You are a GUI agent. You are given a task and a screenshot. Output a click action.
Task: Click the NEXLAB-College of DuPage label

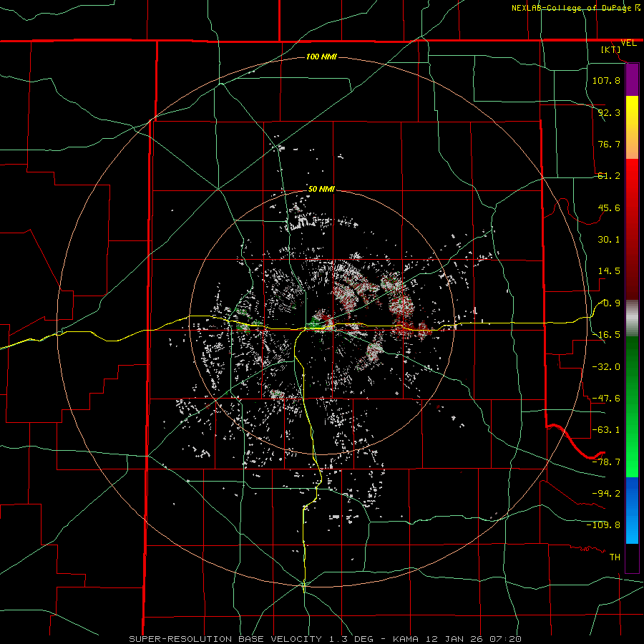(x=575, y=8)
